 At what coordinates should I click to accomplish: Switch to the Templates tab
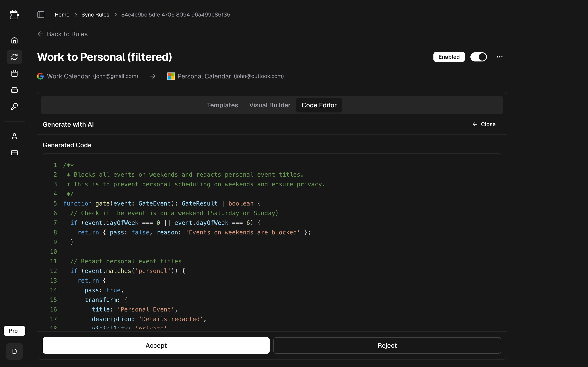point(222,105)
